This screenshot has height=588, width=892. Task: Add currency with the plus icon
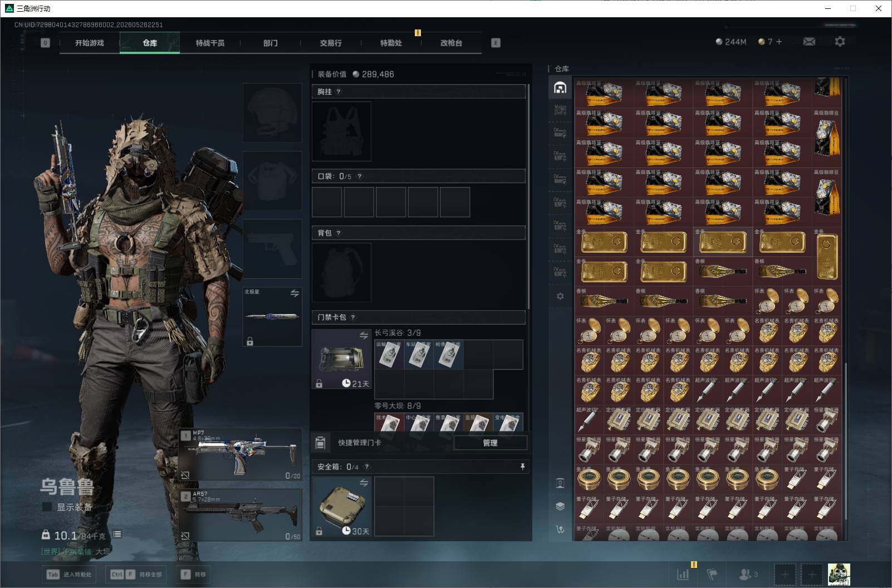pyautogui.click(x=779, y=42)
